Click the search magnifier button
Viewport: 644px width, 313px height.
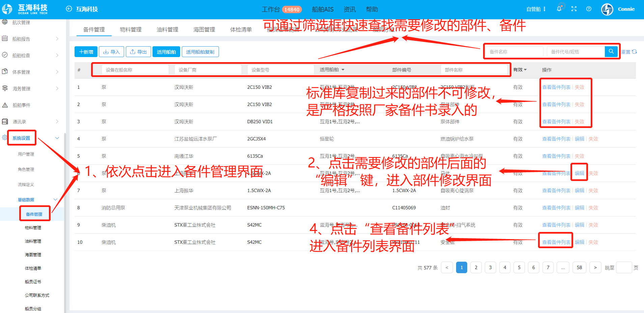point(611,51)
